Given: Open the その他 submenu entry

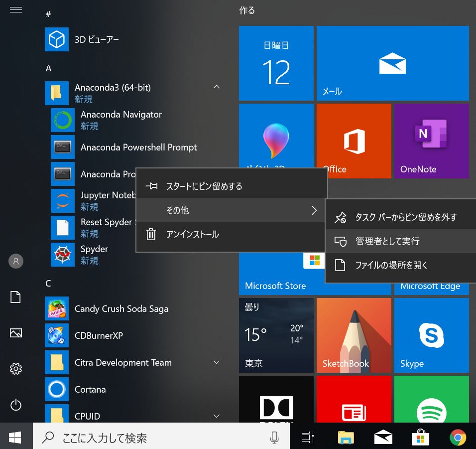Looking at the screenshot, I should (x=232, y=210).
